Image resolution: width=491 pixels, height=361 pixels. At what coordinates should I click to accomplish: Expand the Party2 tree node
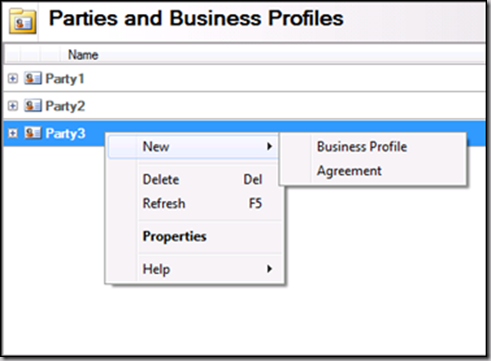click(x=13, y=106)
